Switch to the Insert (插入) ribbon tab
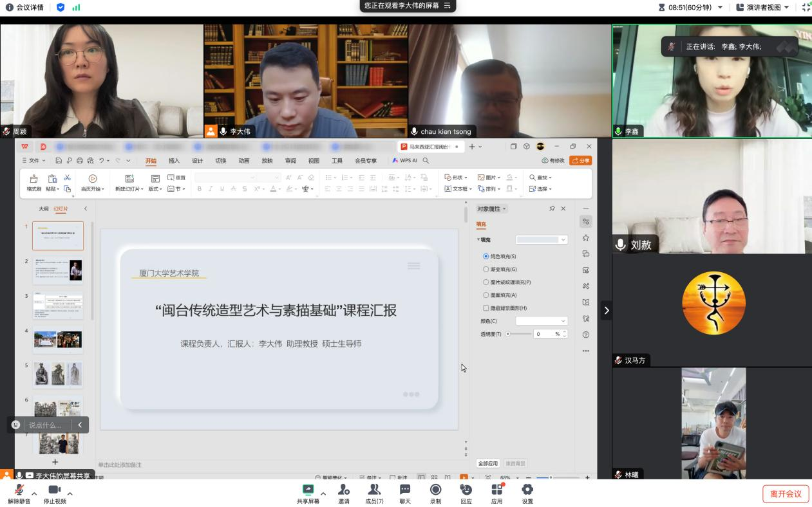The height and width of the screenshot is (507, 812). [x=174, y=161]
